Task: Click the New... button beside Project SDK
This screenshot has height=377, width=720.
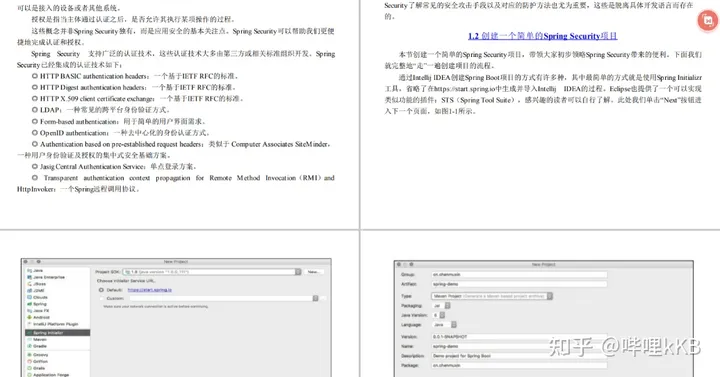Action: [314, 272]
